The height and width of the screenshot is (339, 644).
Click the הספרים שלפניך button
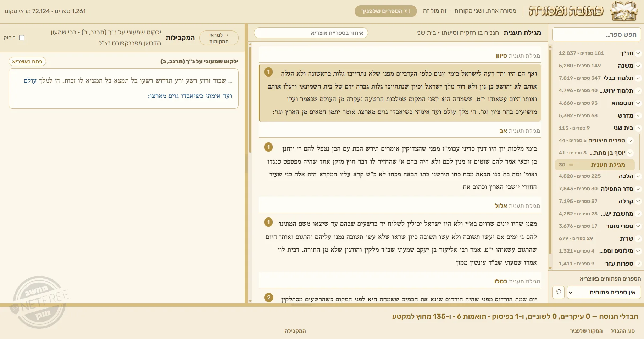click(385, 11)
